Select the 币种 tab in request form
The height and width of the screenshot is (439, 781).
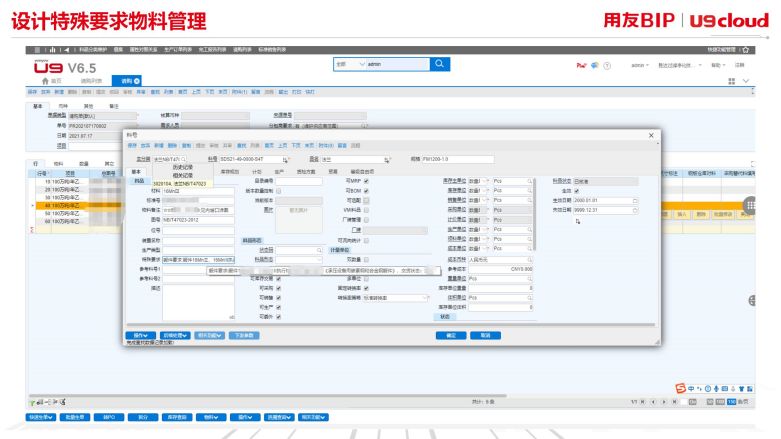pos(63,106)
